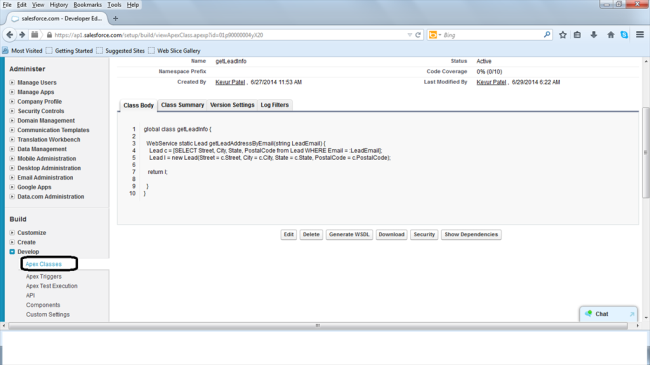Open downloads arrow icon
This screenshot has width=650, height=365.
(x=594, y=35)
